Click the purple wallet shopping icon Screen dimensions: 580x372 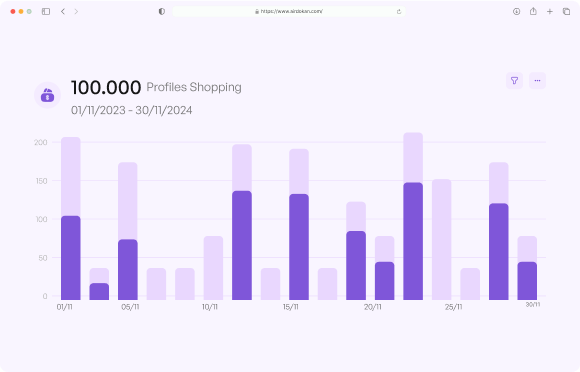(x=47, y=95)
